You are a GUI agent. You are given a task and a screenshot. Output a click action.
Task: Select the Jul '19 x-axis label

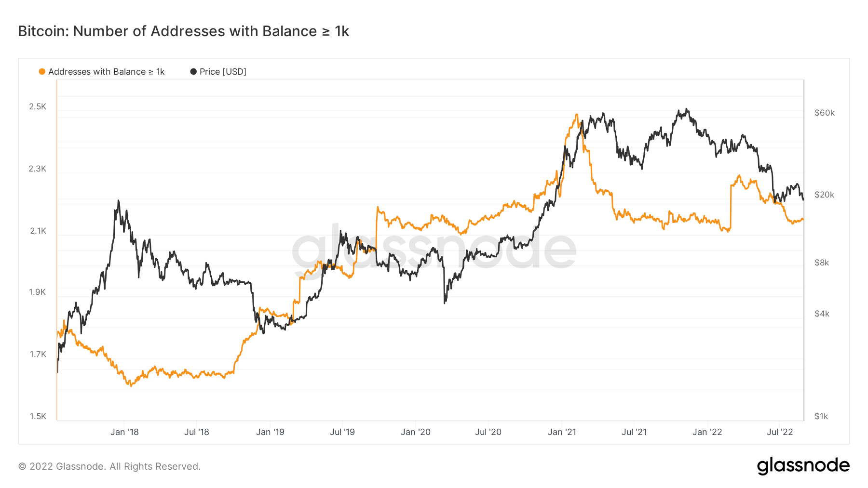tap(342, 432)
